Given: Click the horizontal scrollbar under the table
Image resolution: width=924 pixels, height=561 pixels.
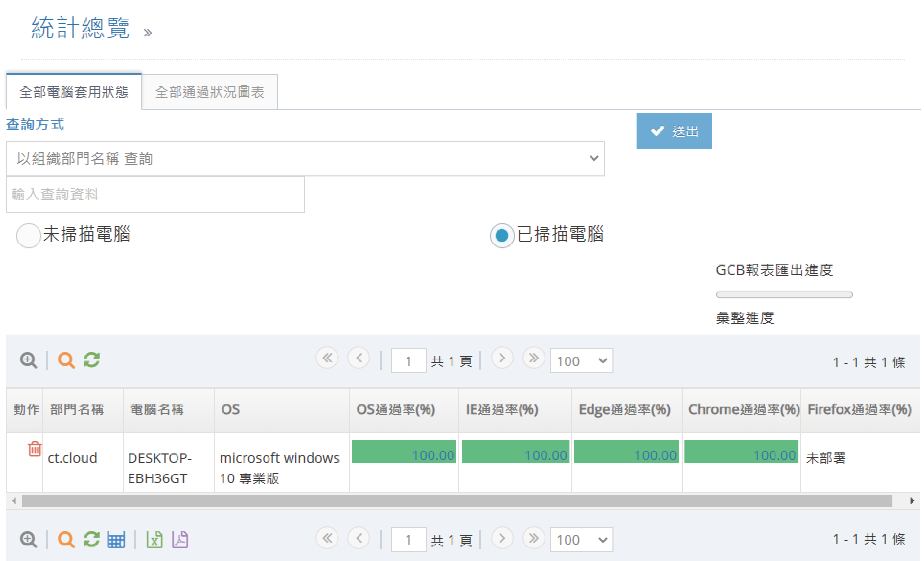Looking at the screenshot, I should [x=457, y=501].
